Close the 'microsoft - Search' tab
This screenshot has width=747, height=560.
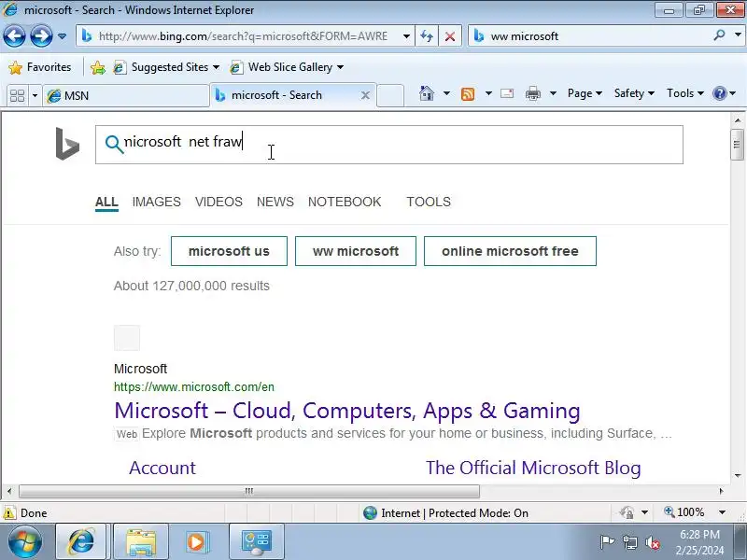tap(365, 95)
